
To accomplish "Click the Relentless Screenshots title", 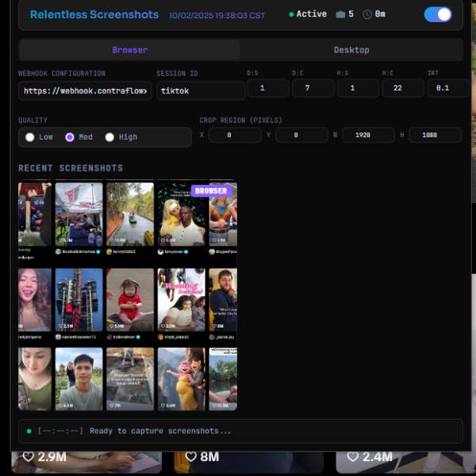I will point(94,14).
